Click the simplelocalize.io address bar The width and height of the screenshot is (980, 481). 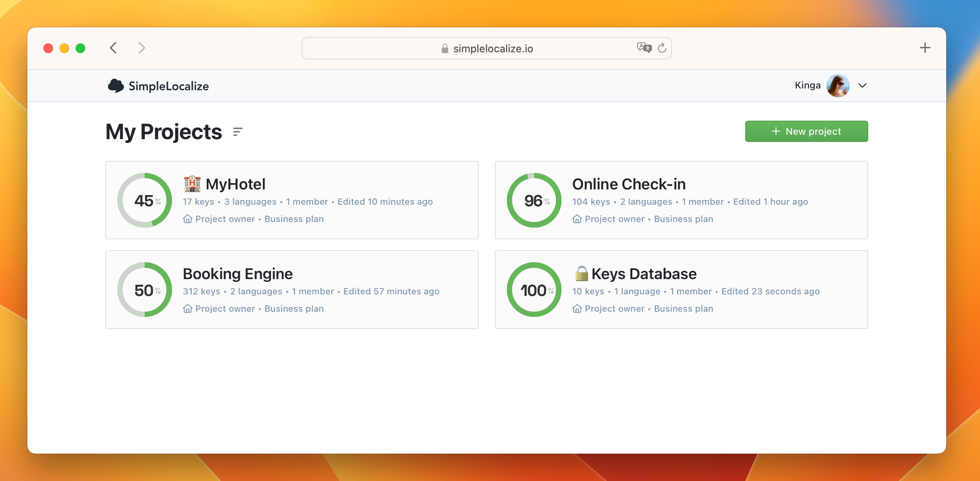coord(486,48)
